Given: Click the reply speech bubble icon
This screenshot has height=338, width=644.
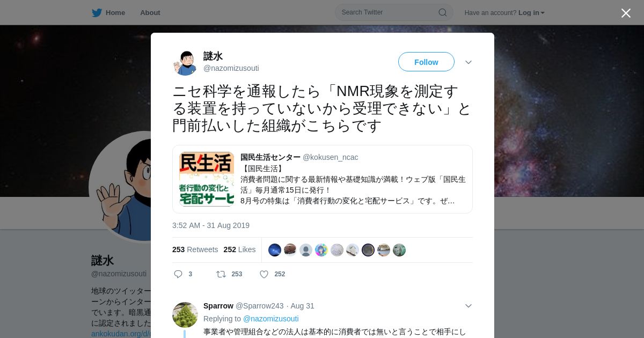Looking at the screenshot, I should tap(178, 274).
